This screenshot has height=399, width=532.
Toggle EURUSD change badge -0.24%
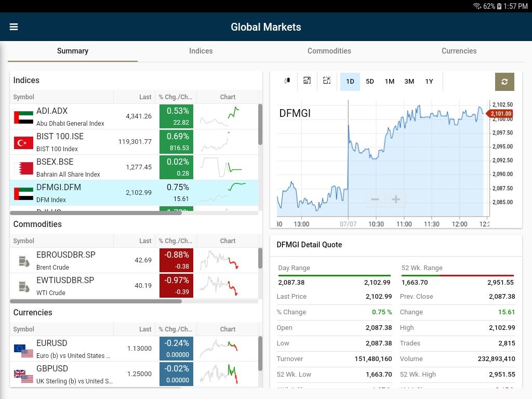pos(177,349)
